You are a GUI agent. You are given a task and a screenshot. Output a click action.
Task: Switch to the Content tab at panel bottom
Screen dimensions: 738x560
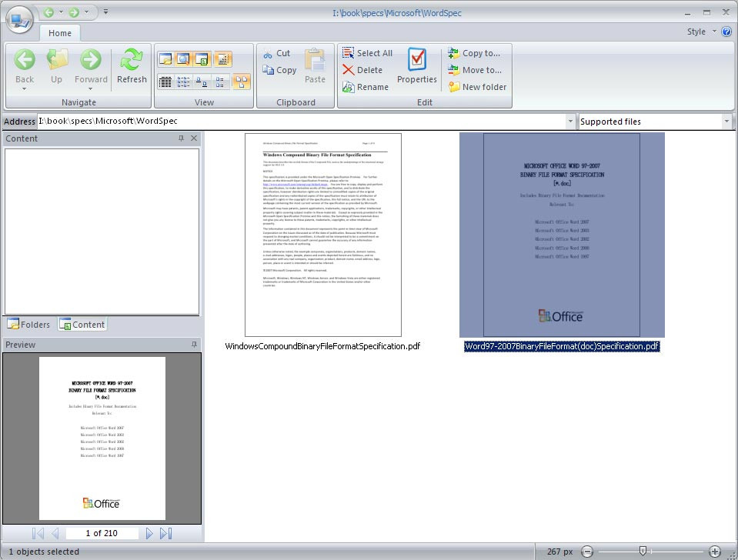tap(82, 325)
